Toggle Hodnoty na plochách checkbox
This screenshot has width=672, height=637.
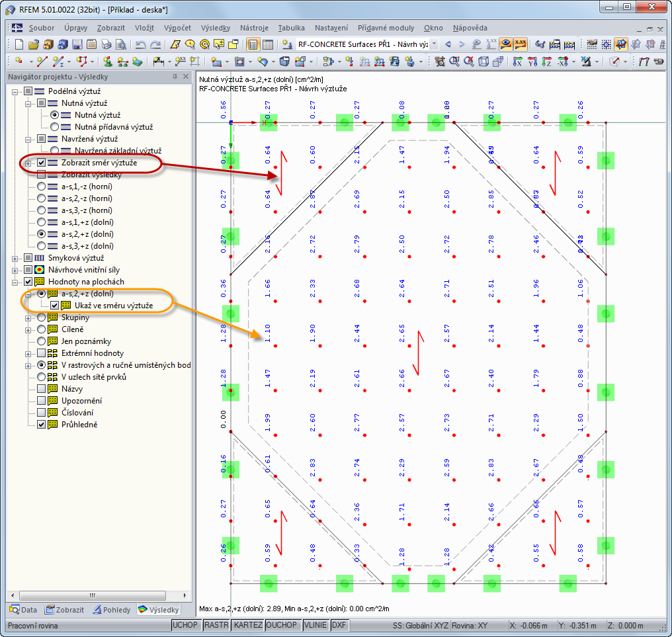[x=28, y=282]
